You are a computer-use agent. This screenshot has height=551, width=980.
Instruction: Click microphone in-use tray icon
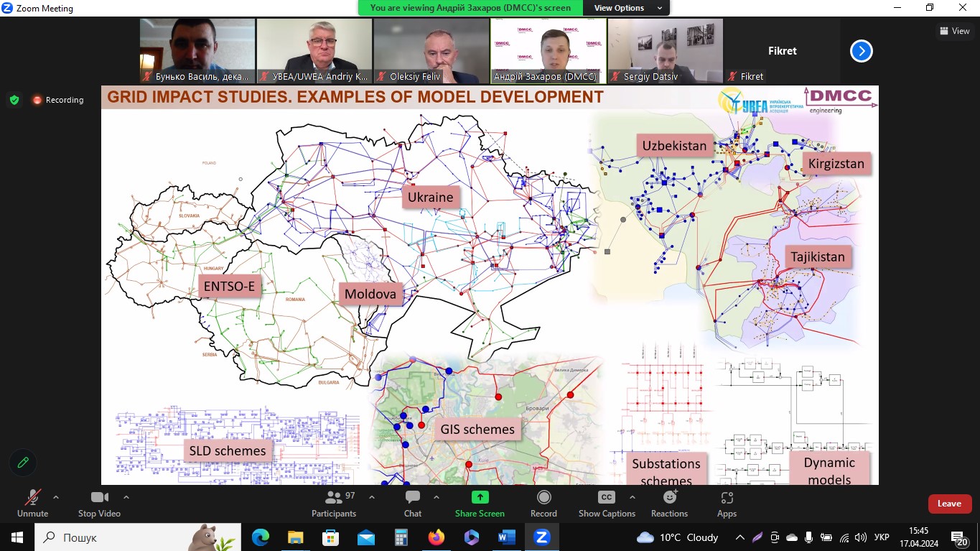pos(809,537)
